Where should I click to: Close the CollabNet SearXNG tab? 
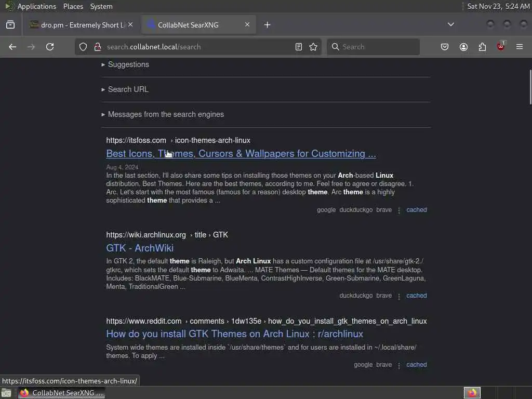click(x=247, y=25)
